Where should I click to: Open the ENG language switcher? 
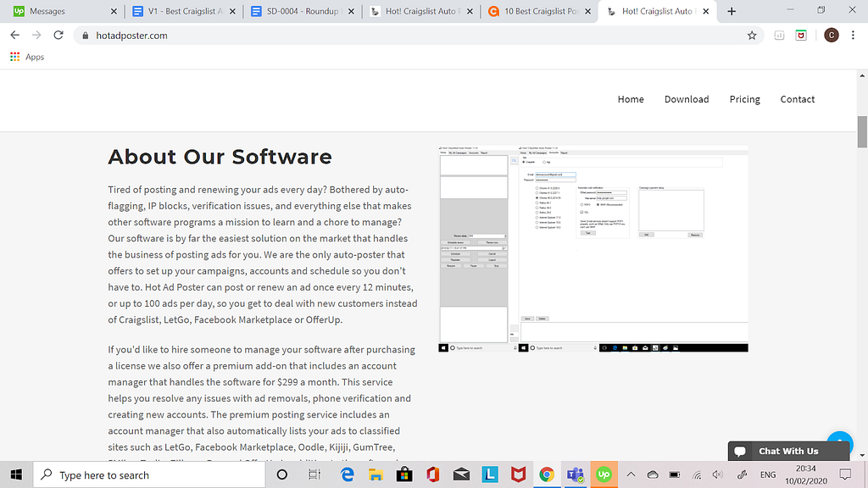(767, 474)
